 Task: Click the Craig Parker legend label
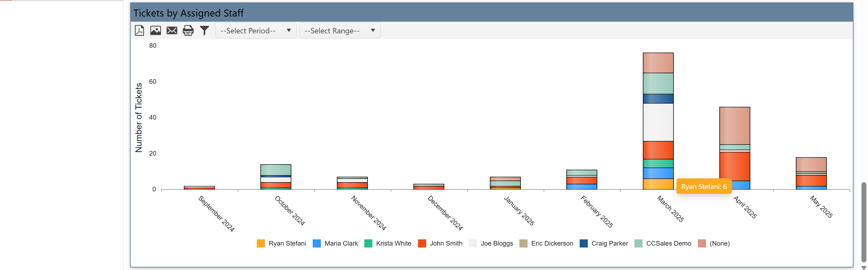click(609, 243)
